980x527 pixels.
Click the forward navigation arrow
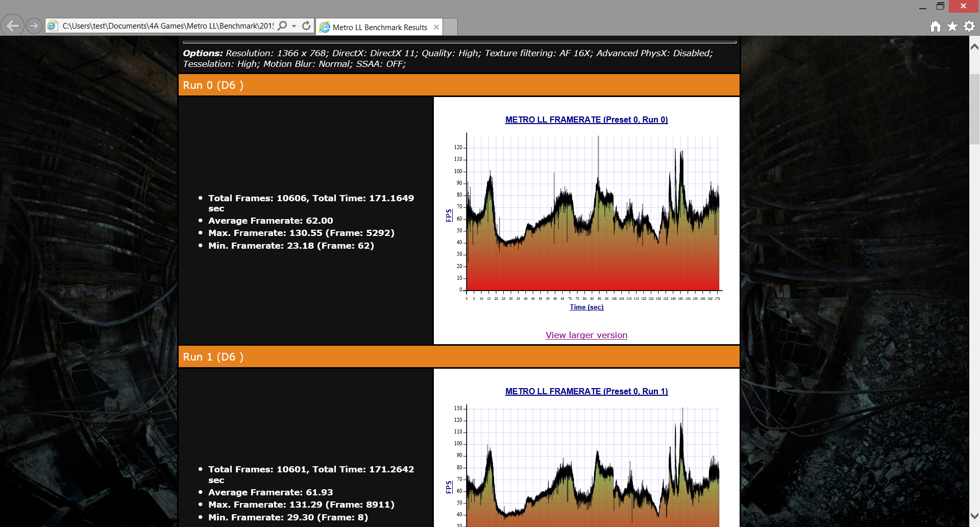pos(34,26)
